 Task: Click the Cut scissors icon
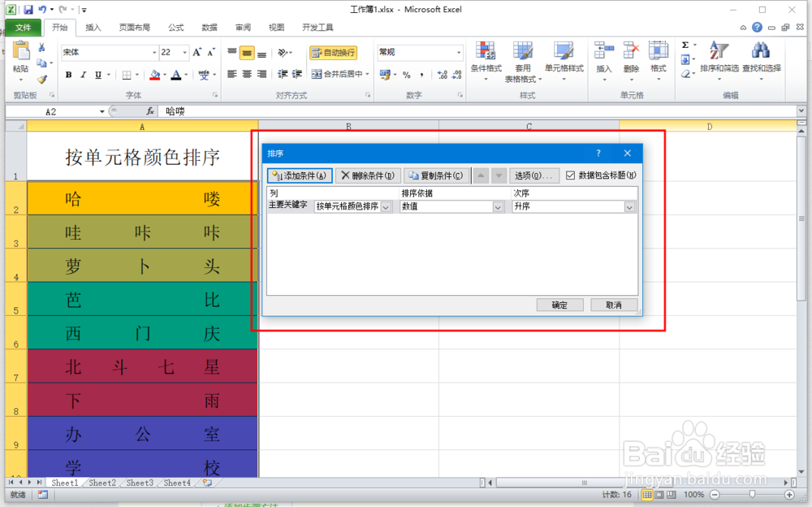tap(42, 48)
